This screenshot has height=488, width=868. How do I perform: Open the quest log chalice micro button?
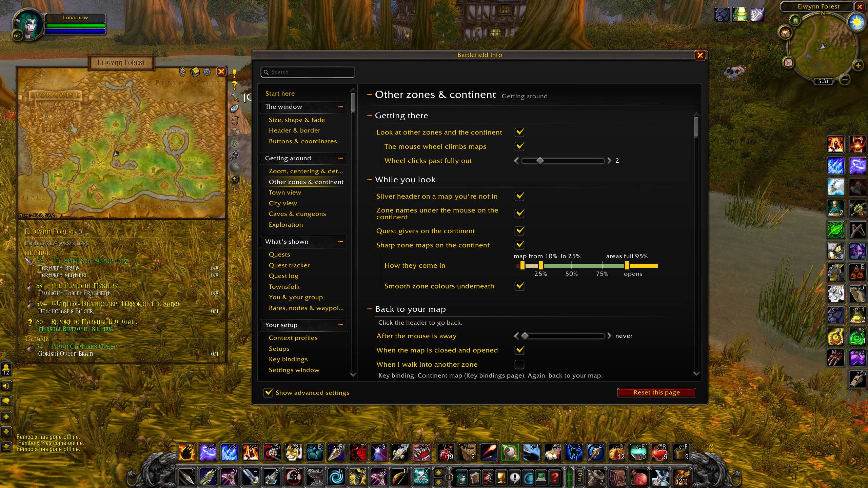[x=501, y=478]
